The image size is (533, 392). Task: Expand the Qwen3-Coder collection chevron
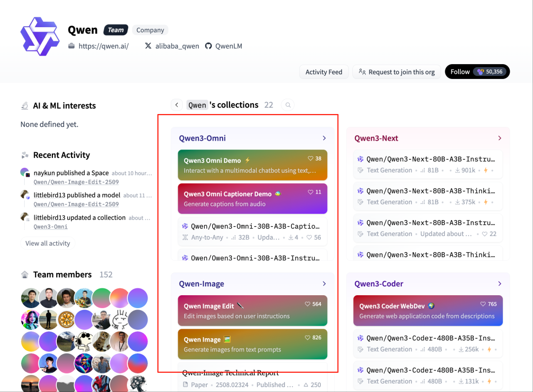click(x=499, y=283)
